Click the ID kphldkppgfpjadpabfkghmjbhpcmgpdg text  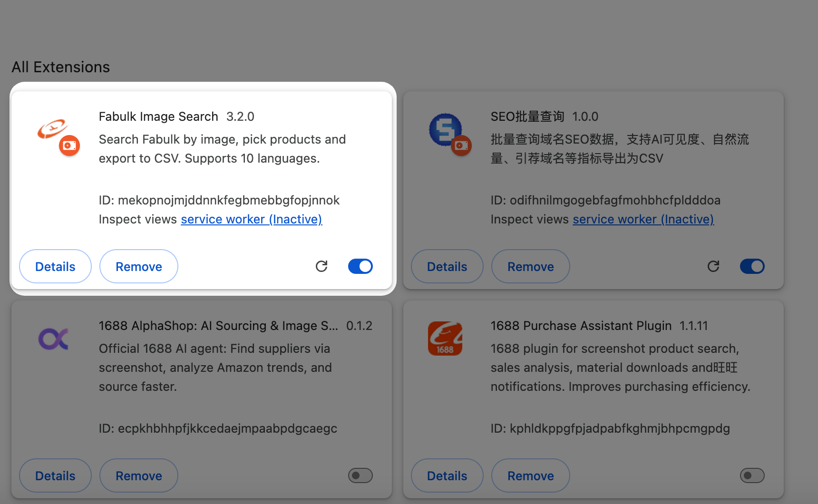pyautogui.click(x=610, y=428)
